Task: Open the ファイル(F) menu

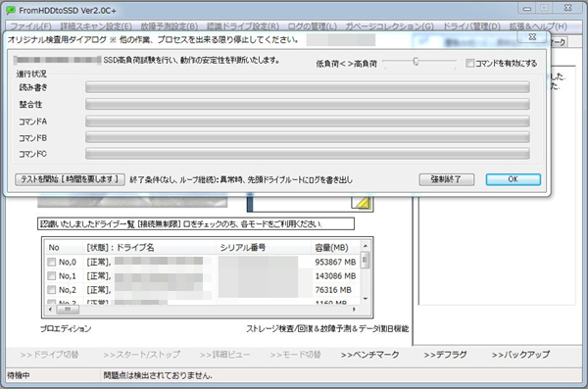Action: 30,26
